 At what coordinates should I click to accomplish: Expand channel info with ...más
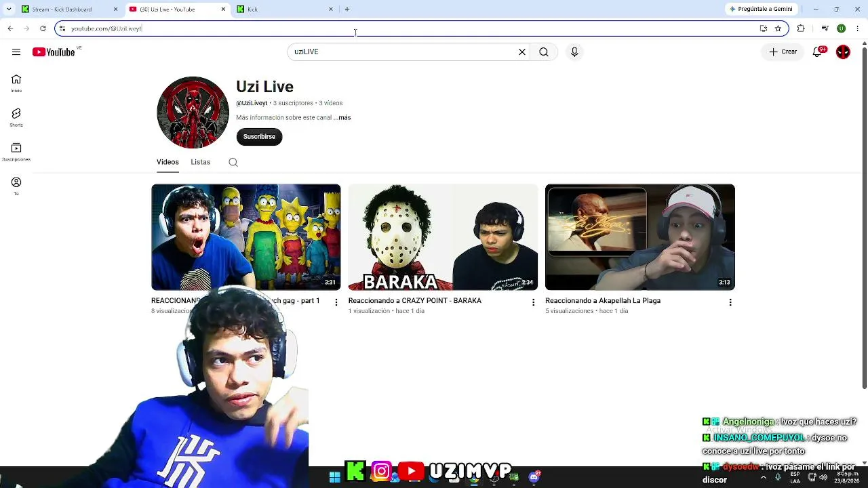tap(342, 118)
